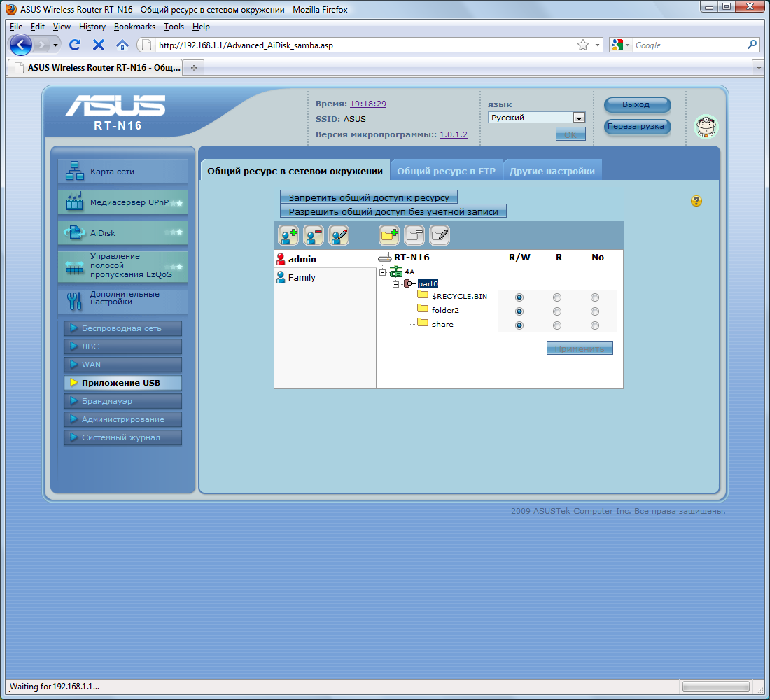The image size is (770, 700).
Task: Click the delete shared folder icon
Action: 414,235
